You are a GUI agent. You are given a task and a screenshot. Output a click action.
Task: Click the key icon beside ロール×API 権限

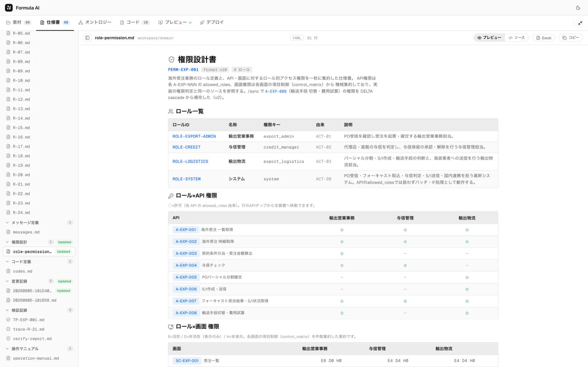tap(171, 196)
